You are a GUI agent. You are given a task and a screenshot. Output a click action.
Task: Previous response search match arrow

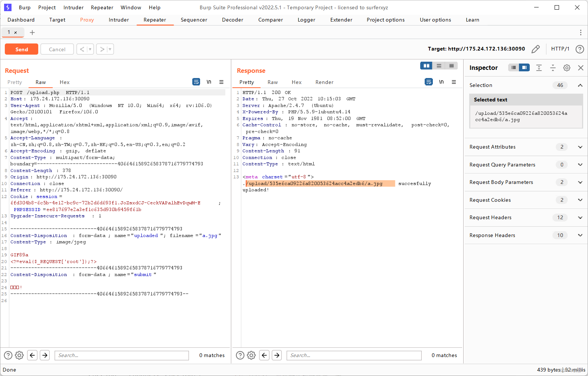pyautogui.click(x=264, y=355)
